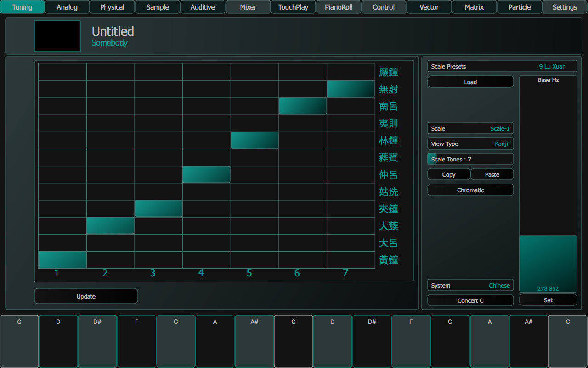Change the System setting from Chinese

tap(470, 285)
